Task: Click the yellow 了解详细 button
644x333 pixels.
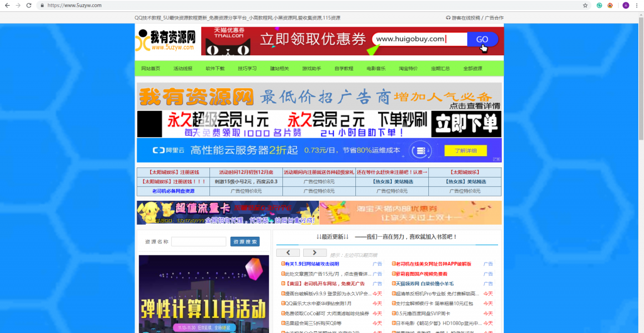Action: 466,150
